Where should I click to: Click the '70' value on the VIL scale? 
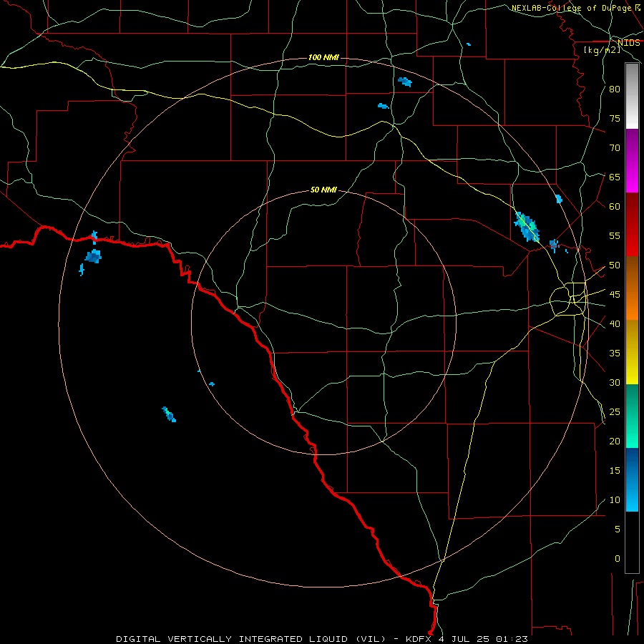click(x=615, y=148)
